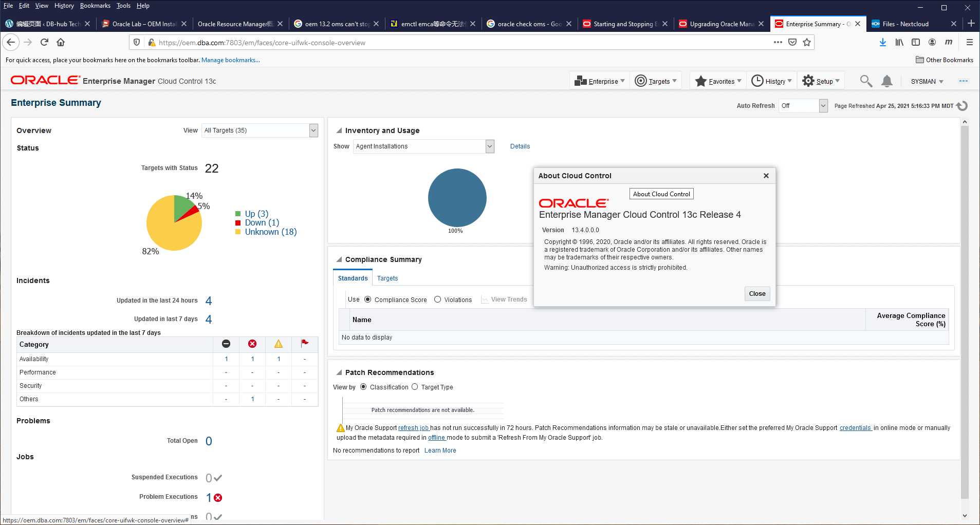
Task: Follow the credentials link
Action: point(856,428)
